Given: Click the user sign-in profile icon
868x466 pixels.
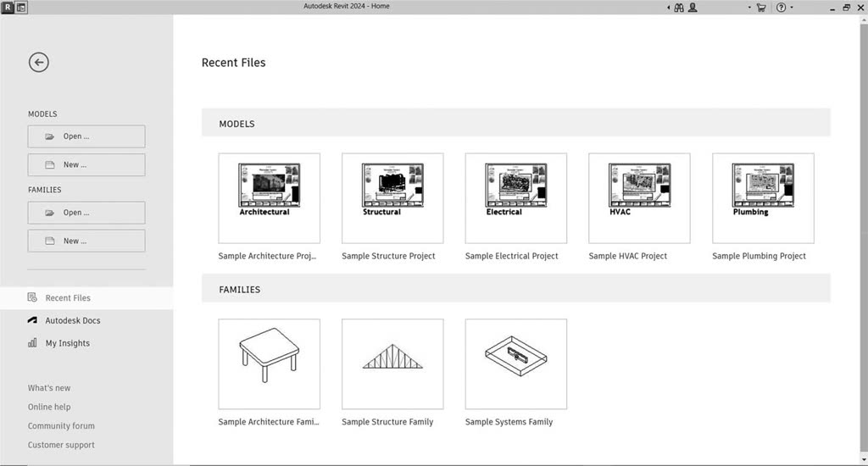Looking at the screenshot, I should pyautogui.click(x=693, y=8).
